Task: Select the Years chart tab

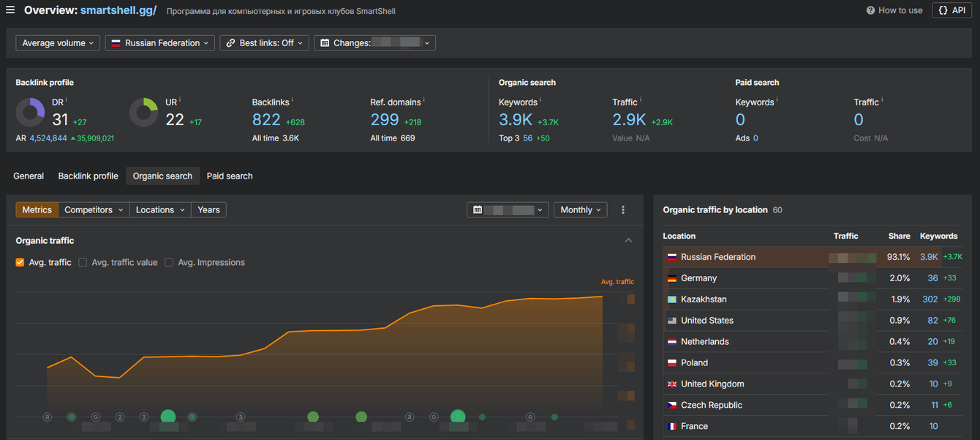Action: (208, 210)
